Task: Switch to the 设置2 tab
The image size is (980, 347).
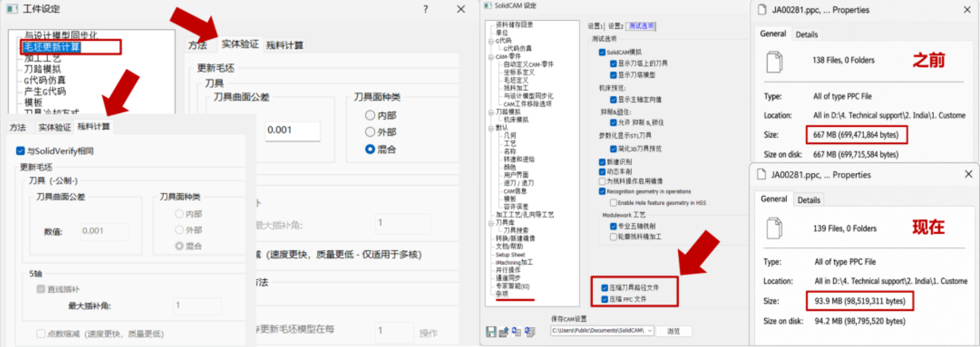Action: [x=615, y=26]
